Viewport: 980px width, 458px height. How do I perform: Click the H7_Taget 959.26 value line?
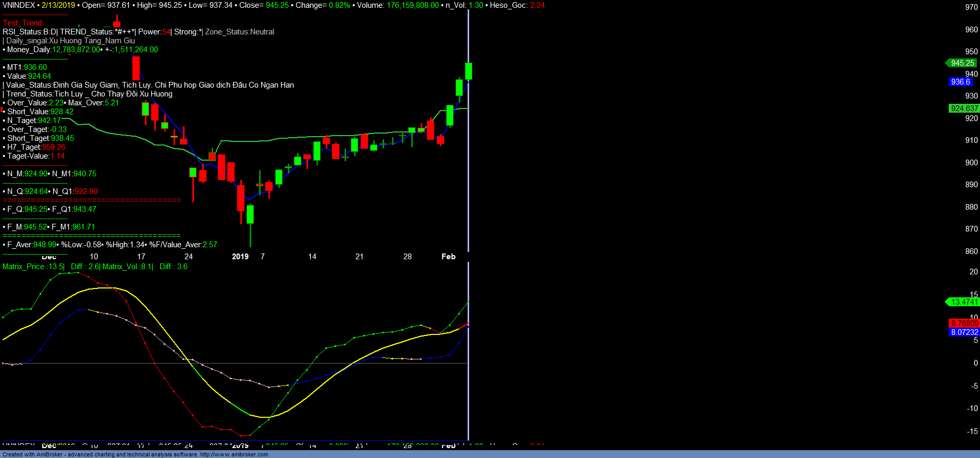pos(36,147)
